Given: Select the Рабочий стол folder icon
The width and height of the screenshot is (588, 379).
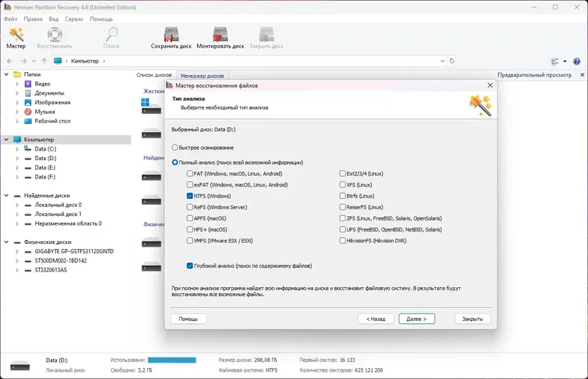Looking at the screenshot, I should (28, 121).
